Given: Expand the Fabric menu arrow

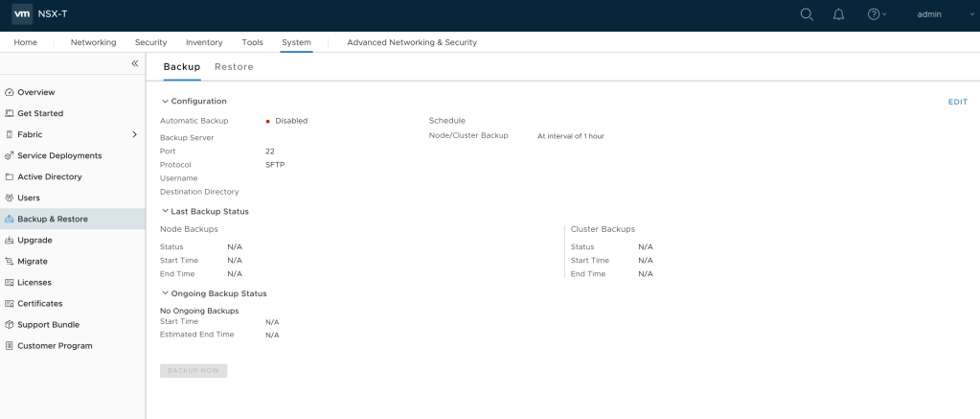Looking at the screenshot, I should click(134, 134).
